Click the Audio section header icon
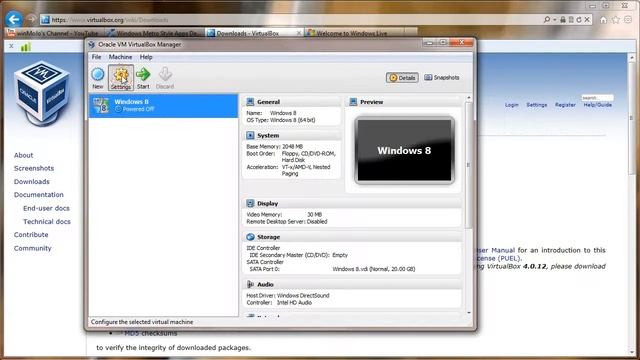 click(x=250, y=284)
